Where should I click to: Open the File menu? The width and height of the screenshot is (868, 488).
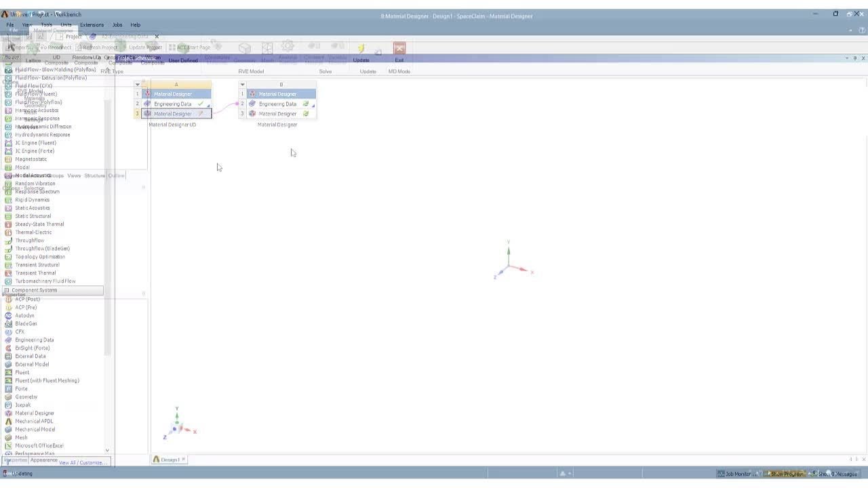coord(10,24)
